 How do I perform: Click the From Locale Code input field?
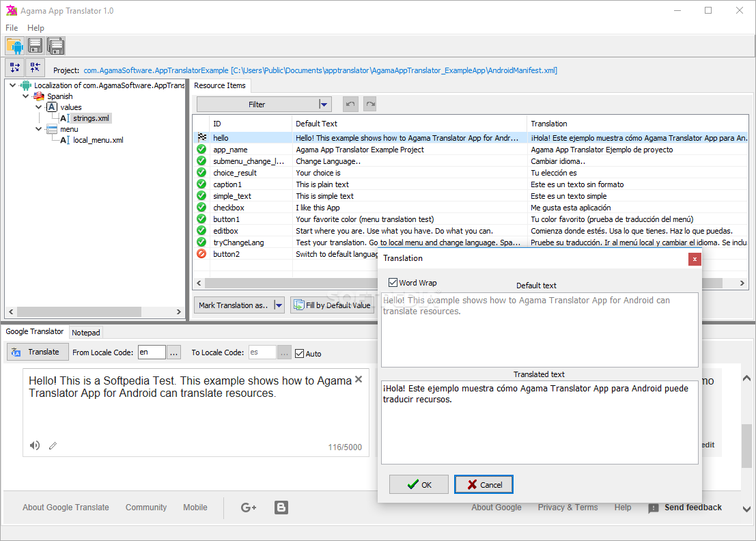click(152, 352)
